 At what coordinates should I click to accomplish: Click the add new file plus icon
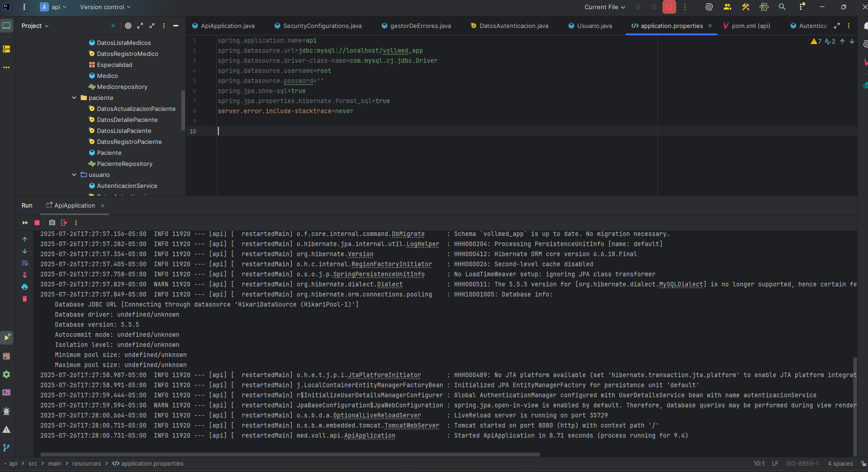[x=113, y=26]
